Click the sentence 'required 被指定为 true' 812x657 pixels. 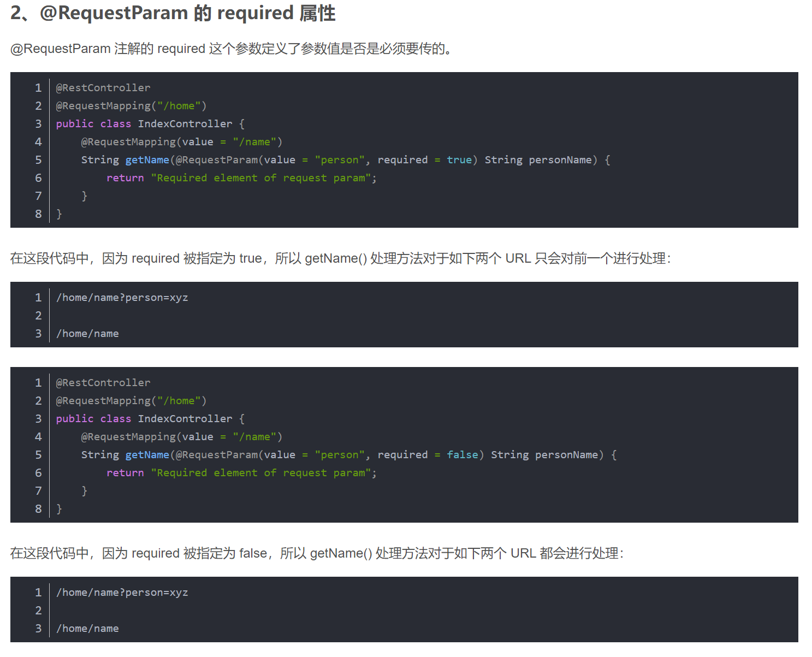[197, 258]
